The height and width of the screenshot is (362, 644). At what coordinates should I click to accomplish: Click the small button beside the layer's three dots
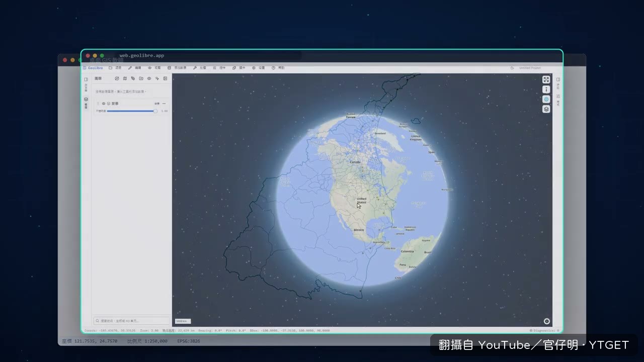pyautogui.click(x=157, y=104)
